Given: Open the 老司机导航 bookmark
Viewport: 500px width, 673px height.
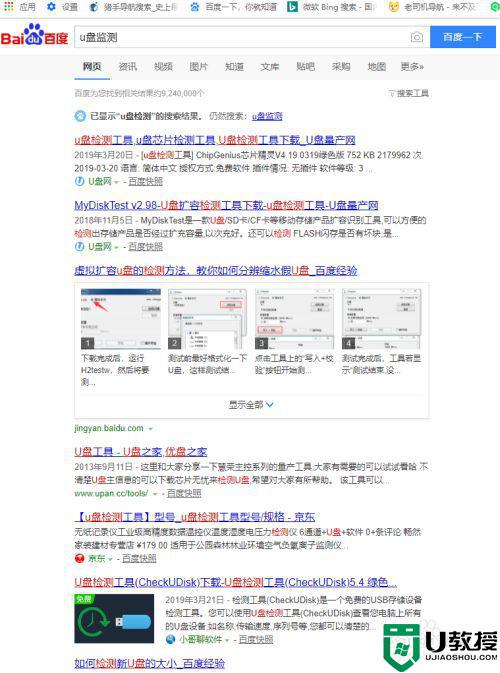Looking at the screenshot, I should click(x=433, y=7).
